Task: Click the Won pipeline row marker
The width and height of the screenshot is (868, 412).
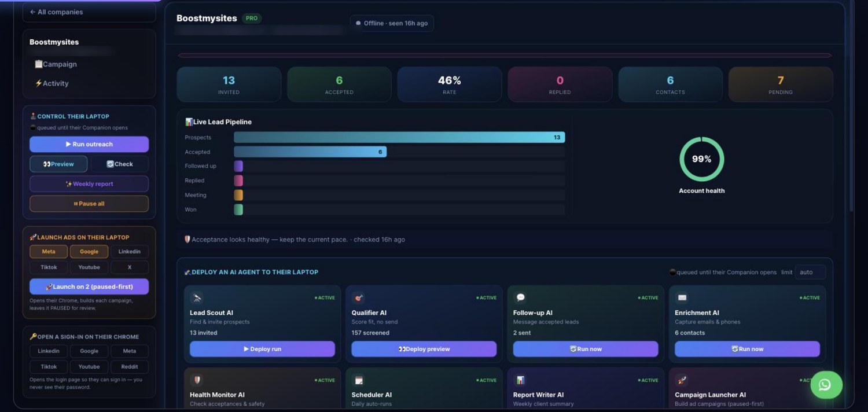Action: [x=238, y=209]
